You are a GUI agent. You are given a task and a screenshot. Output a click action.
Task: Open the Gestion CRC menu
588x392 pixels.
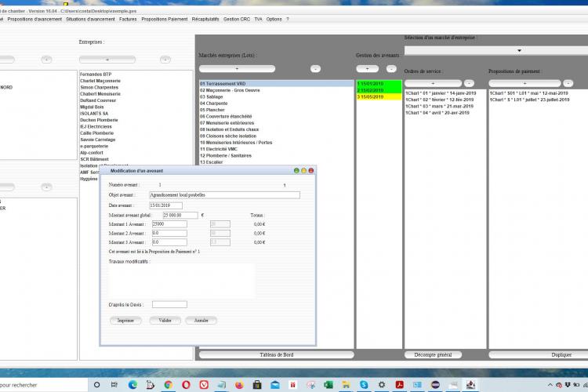237,19
